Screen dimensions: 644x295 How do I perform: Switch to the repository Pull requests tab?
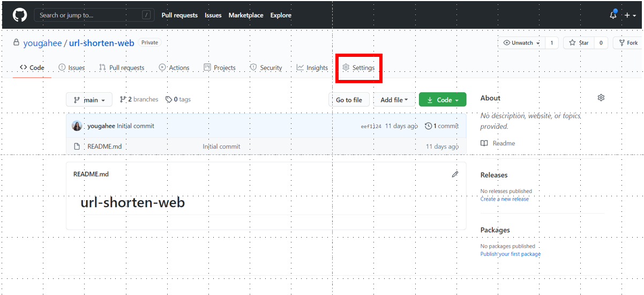pyautogui.click(x=122, y=68)
